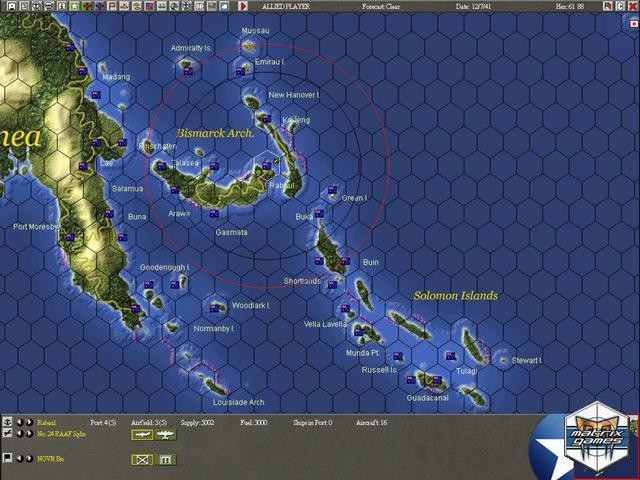
Task: Click the flag at Green I.
Action: click(332, 190)
